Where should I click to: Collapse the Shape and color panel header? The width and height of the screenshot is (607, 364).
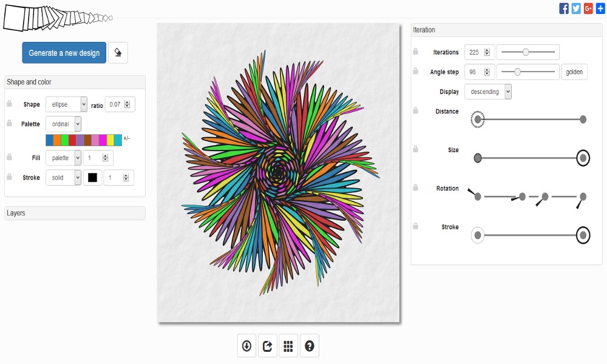click(x=75, y=82)
